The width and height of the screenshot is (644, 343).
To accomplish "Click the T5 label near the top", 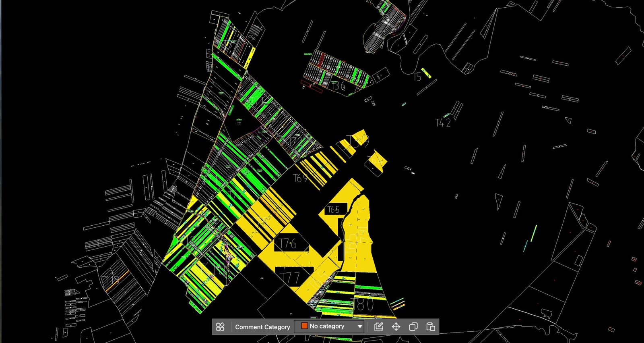I will [x=417, y=77].
